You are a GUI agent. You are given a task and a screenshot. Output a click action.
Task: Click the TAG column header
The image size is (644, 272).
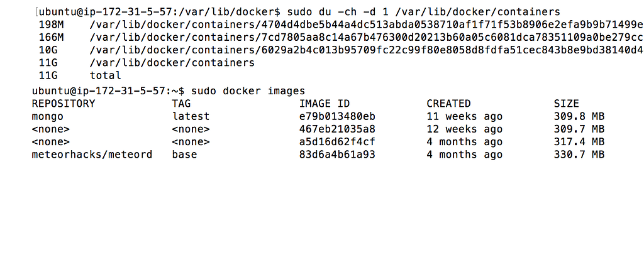(x=181, y=104)
